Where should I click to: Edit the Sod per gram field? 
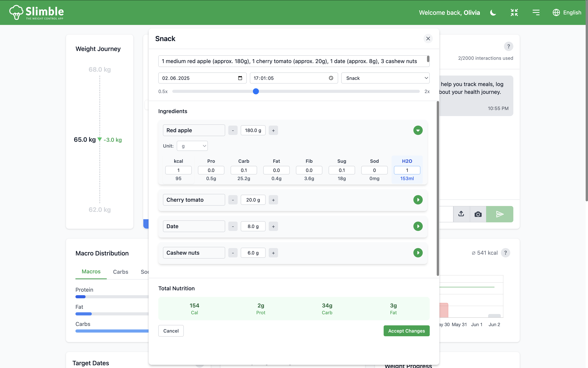374,170
